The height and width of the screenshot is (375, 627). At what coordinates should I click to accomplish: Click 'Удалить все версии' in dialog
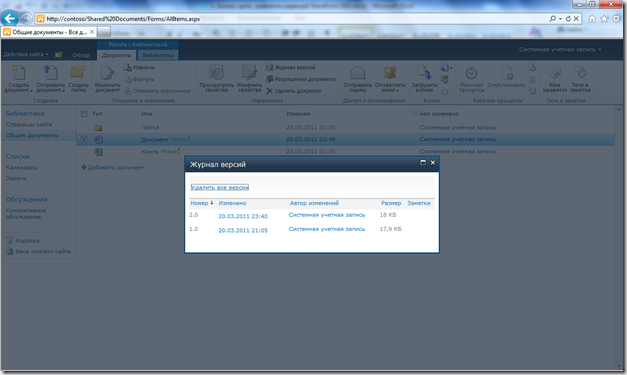tap(220, 187)
